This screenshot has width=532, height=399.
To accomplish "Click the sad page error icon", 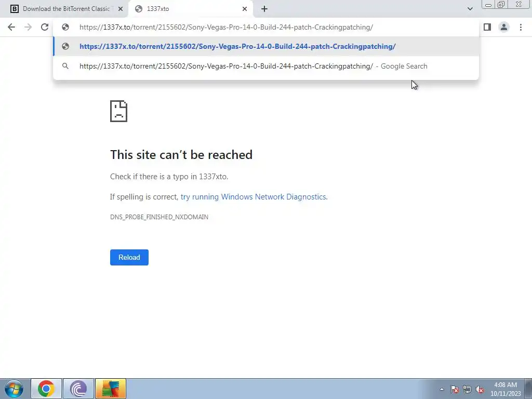I will click(x=119, y=111).
